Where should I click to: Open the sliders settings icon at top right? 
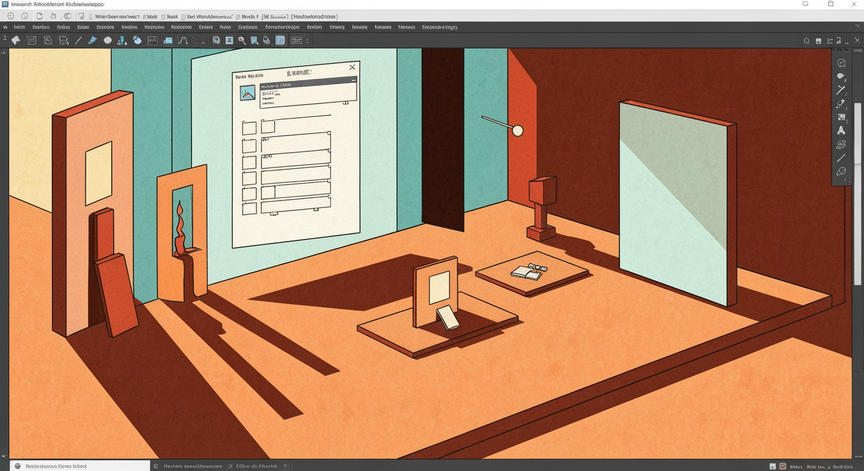(x=830, y=41)
